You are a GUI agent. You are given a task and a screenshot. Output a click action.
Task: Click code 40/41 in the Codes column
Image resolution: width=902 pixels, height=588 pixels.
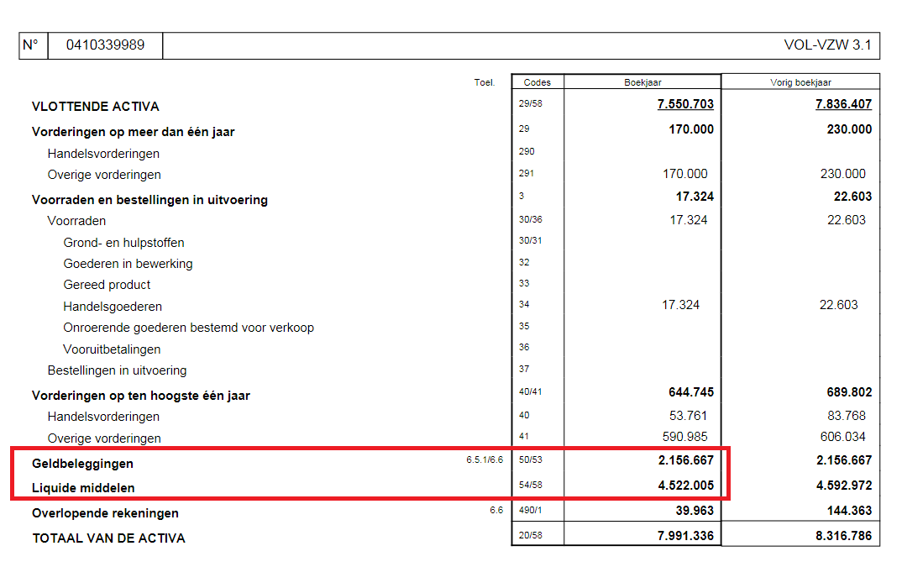pyautogui.click(x=531, y=391)
